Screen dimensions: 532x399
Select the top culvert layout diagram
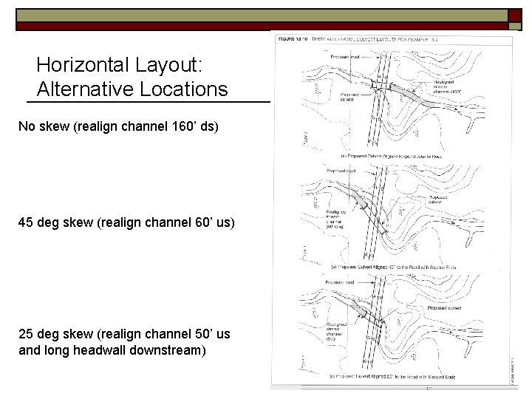point(394,100)
